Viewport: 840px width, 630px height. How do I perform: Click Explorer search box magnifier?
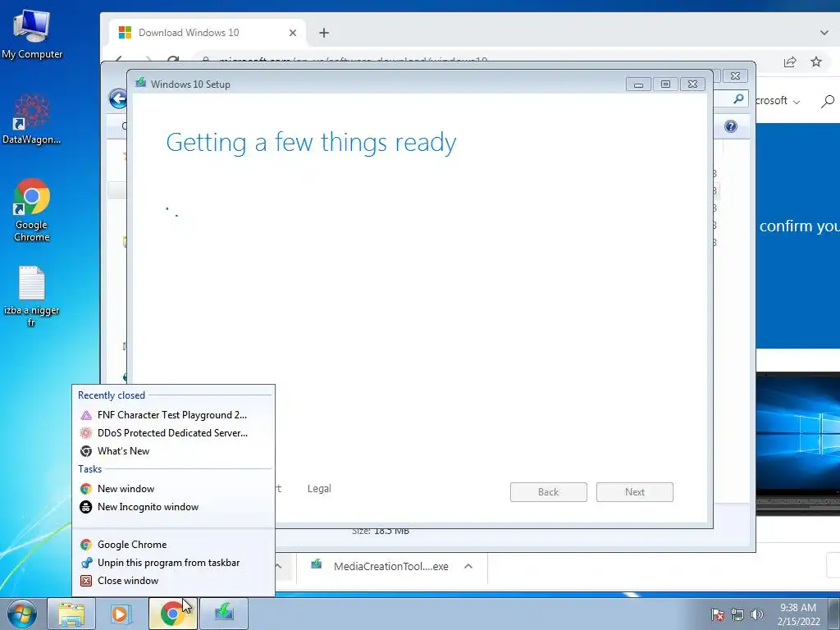click(x=738, y=98)
